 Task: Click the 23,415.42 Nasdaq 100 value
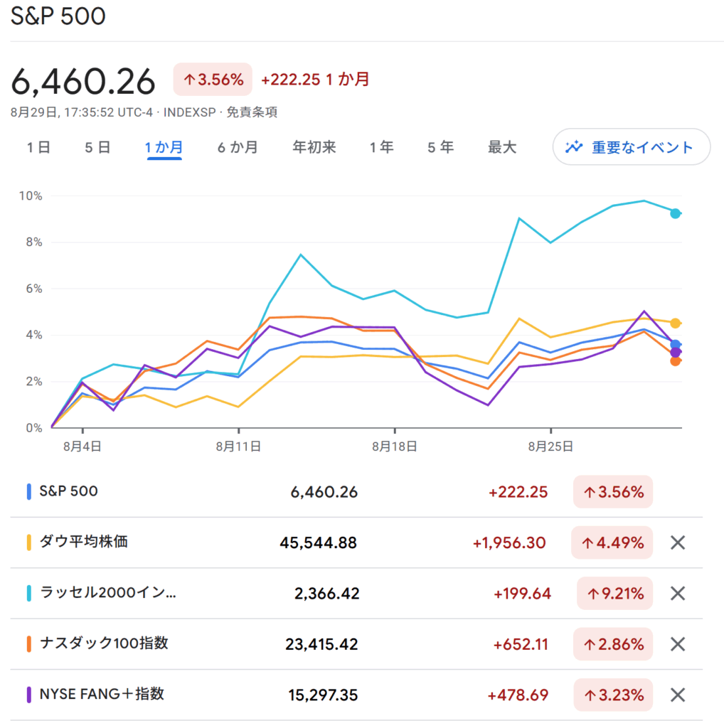click(x=321, y=644)
